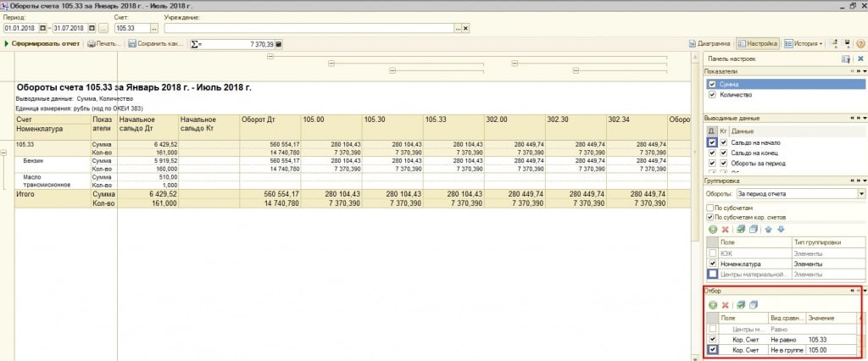Viewport: 868px width, 361px height.
Task: Collapse the 105.33 row group in report
Action: click(3, 153)
